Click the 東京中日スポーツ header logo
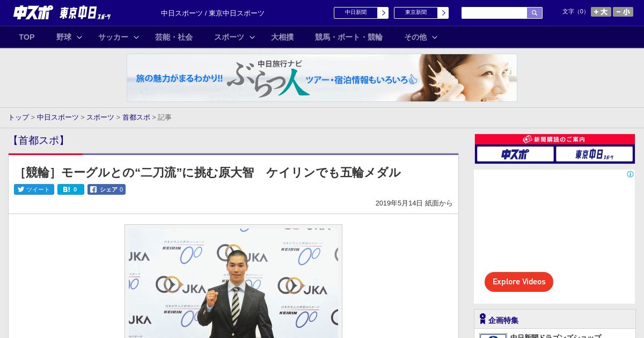Image resolution: width=644 pixels, height=338 pixels. (85, 13)
